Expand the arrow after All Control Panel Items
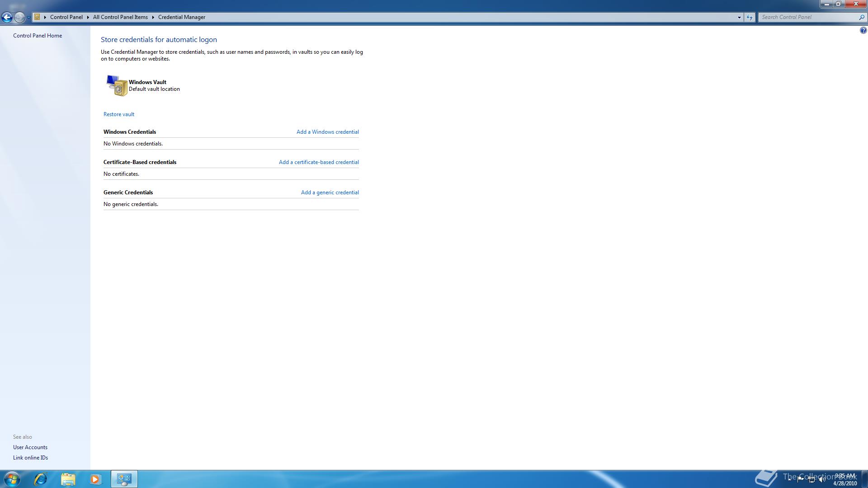 pyautogui.click(x=153, y=17)
